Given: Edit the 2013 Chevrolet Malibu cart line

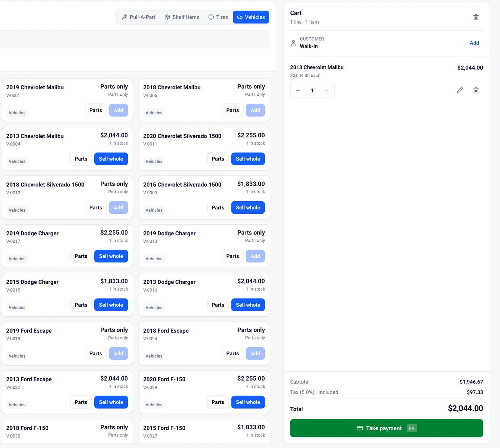Looking at the screenshot, I should tap(460, 90).
